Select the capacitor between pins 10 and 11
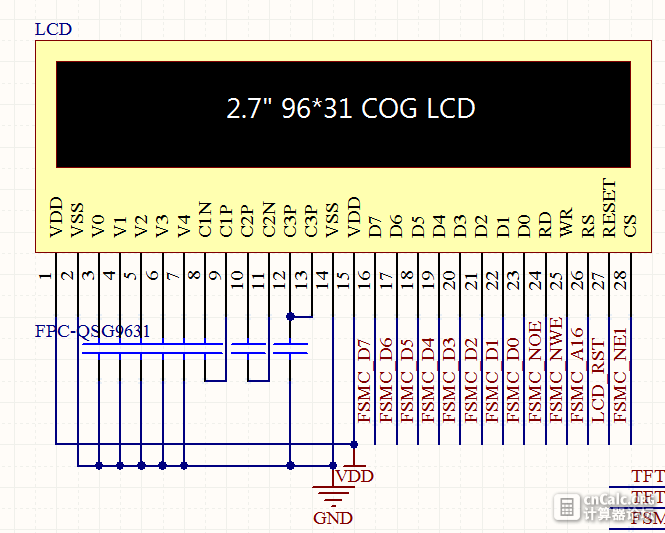 pos(248,349)
